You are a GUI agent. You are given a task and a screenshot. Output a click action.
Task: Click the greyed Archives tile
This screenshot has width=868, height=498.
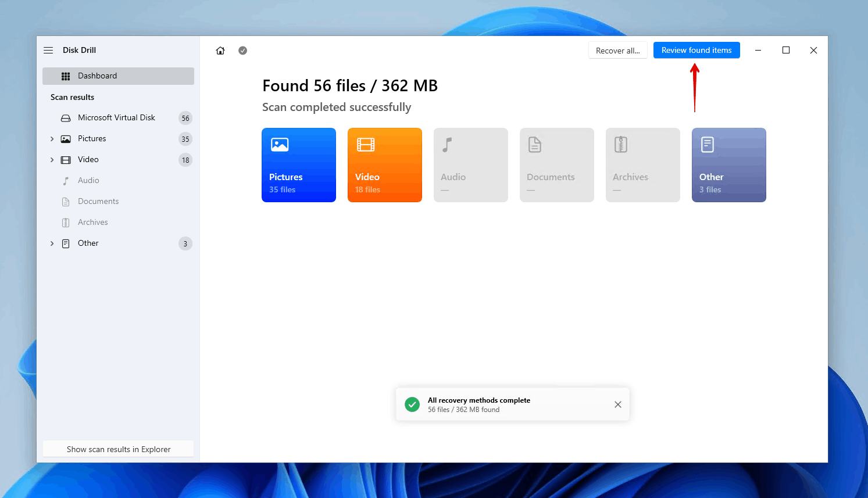pos(643,165)
